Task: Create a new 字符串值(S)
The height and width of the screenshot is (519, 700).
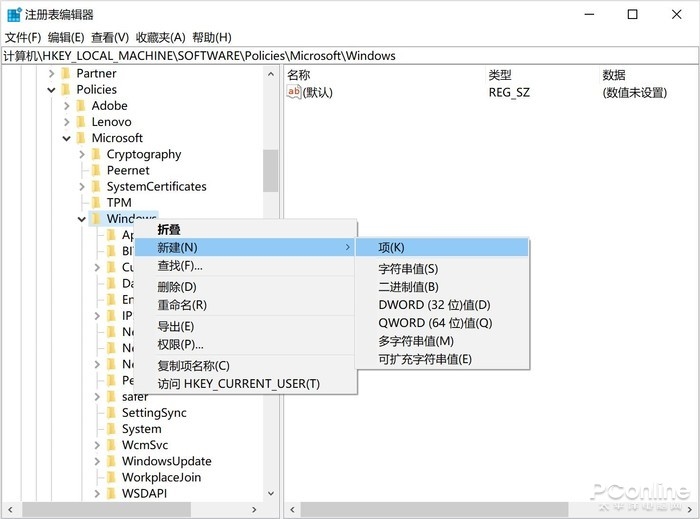Action: pos(442,269)
